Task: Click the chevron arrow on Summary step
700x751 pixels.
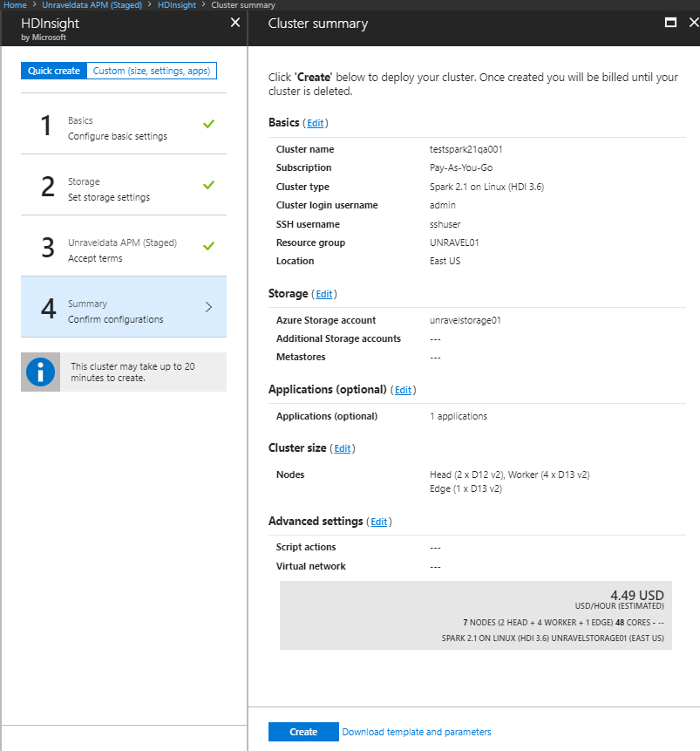Action: coord(208,307)
